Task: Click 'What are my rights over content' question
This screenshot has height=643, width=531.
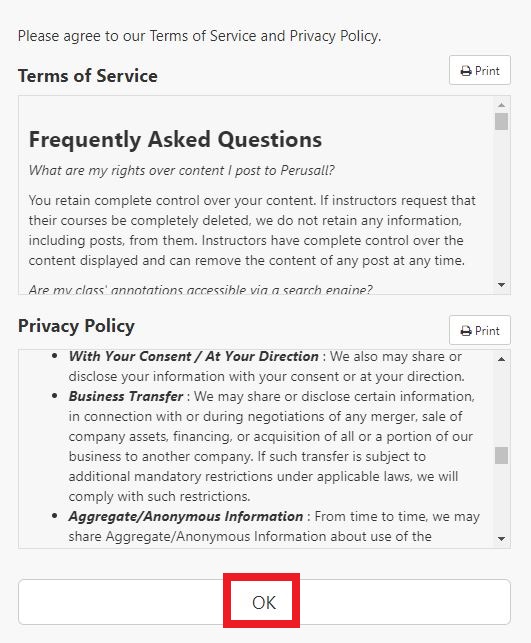Action: (182, 170)
